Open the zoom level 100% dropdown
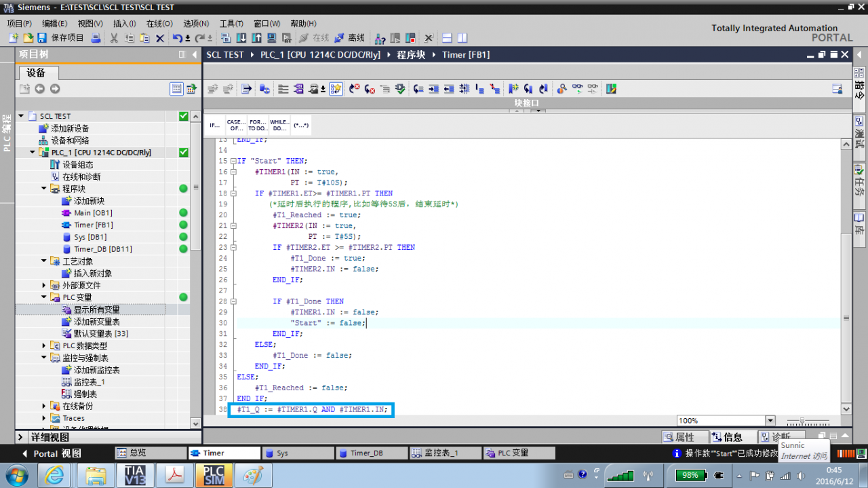The image size is (868, 488). 770,421
